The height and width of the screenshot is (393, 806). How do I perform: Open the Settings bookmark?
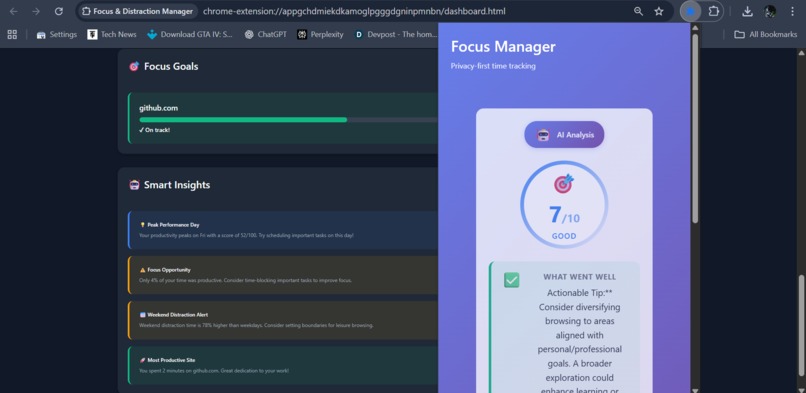pyautogui.click(x=57, y=34)
